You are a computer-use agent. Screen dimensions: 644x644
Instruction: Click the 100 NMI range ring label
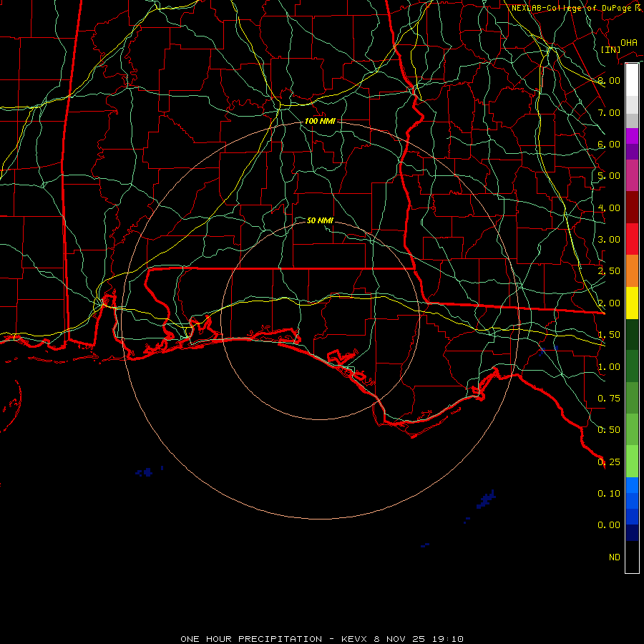pos(319,122)
